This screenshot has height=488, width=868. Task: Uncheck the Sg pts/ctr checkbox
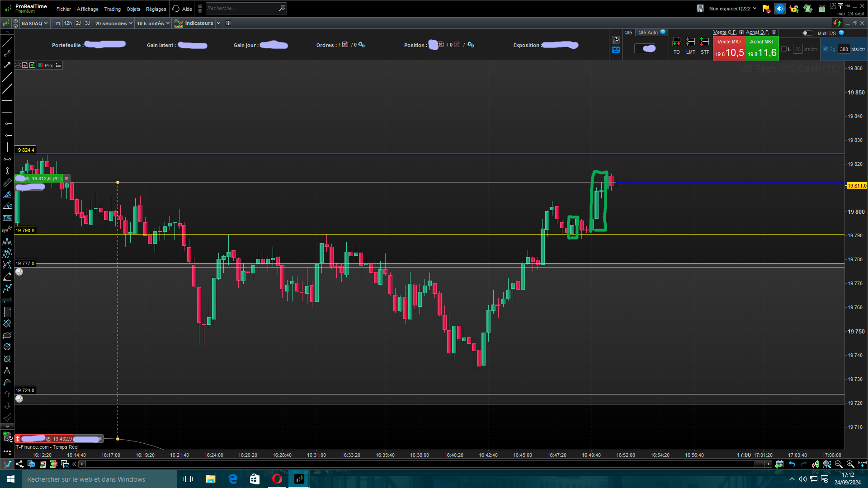[x=826, y=49]
